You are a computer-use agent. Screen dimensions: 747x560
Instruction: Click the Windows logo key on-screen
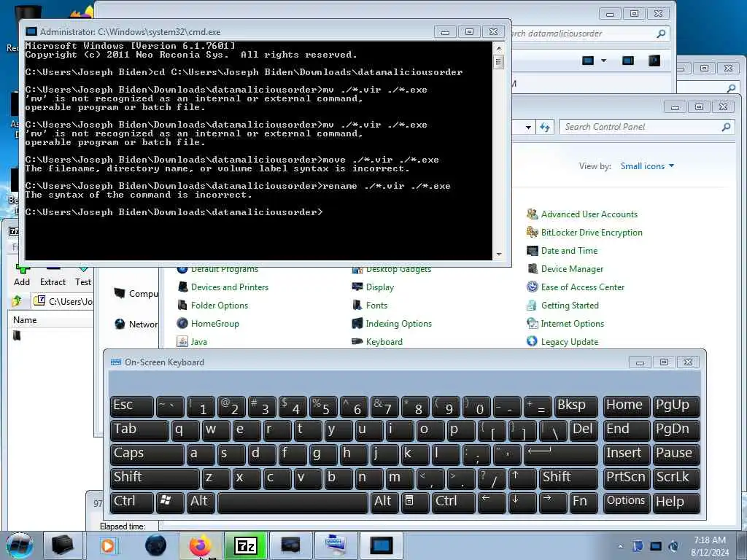click(x=169, y=502)
